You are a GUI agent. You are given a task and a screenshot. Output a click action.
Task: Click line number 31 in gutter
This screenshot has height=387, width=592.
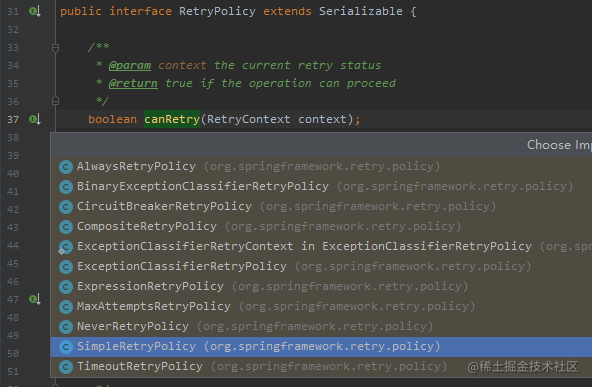coord(13,12)
